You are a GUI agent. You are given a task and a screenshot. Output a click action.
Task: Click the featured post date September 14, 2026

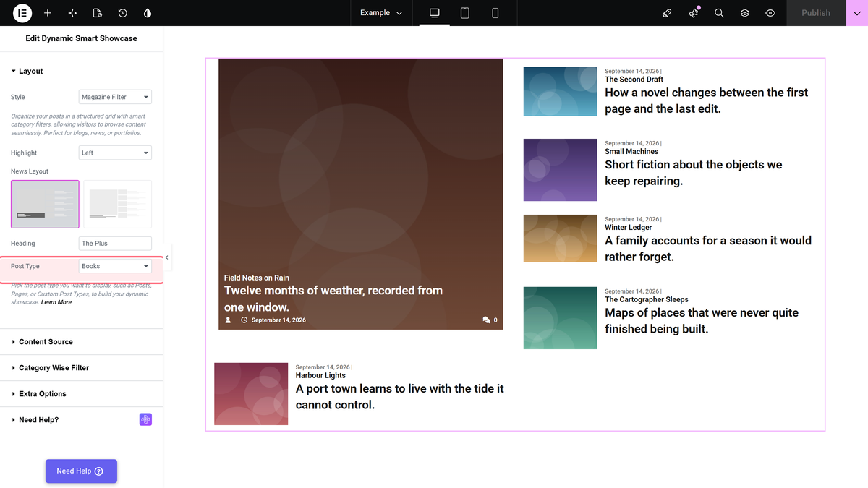[278, 320]
